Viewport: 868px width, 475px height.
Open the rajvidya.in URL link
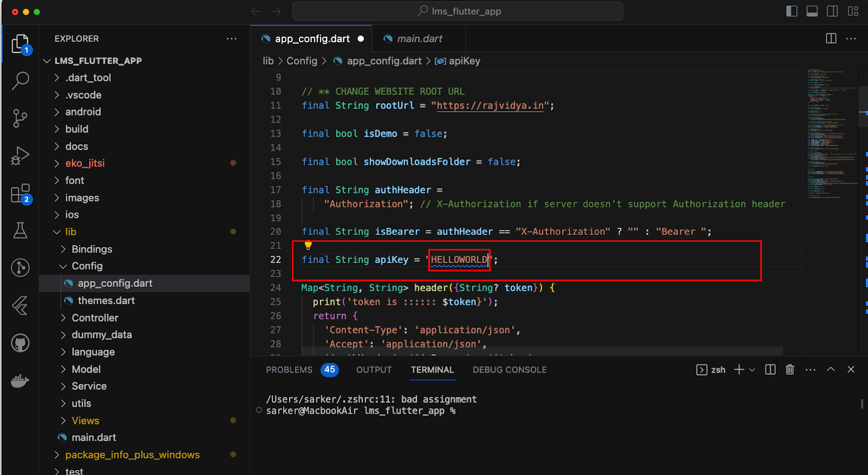[490, 106]
